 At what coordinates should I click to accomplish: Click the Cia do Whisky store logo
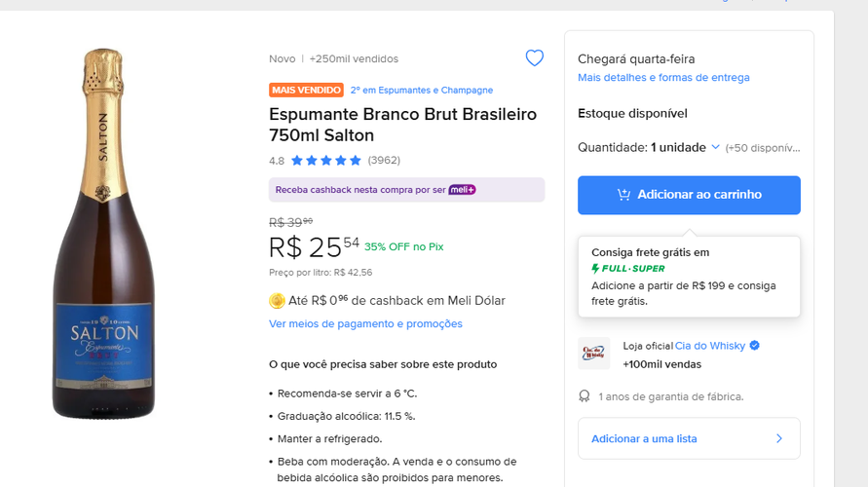(594, 354)
